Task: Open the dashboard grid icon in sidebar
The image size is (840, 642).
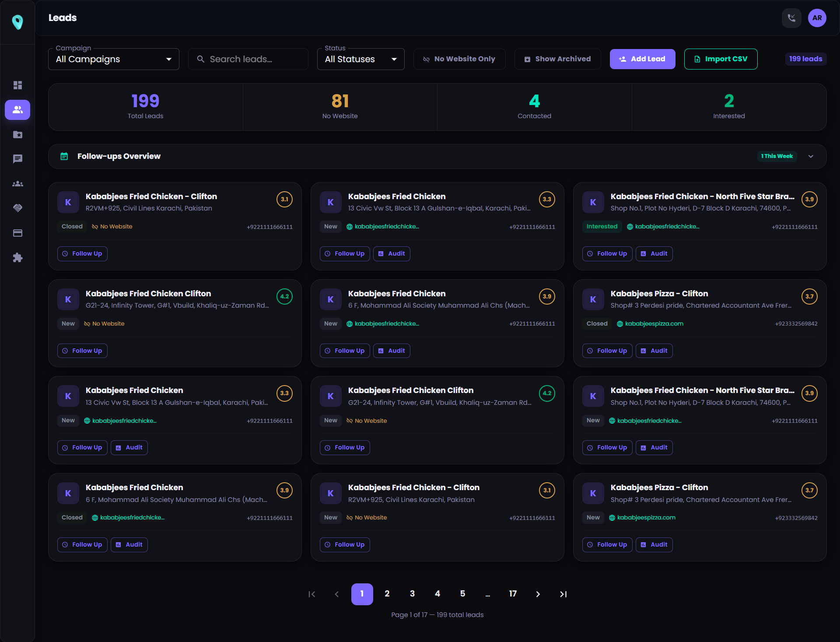Action: (x=17, y=85)
